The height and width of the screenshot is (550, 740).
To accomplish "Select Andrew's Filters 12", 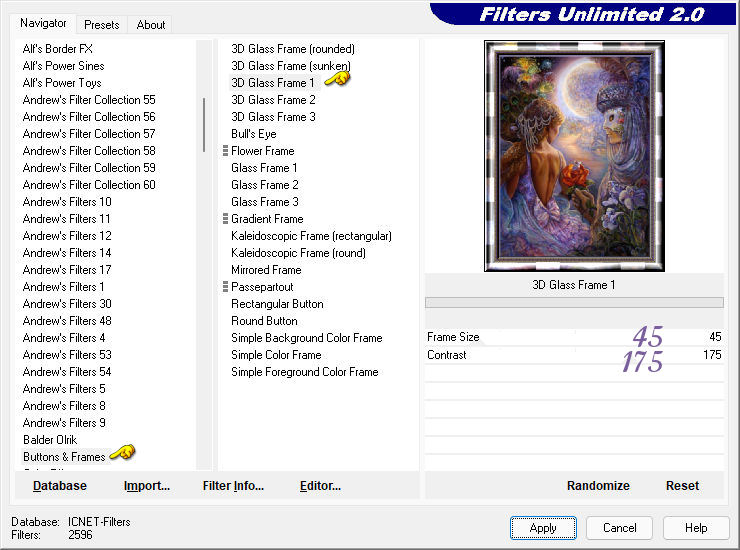I will (67, 236).
